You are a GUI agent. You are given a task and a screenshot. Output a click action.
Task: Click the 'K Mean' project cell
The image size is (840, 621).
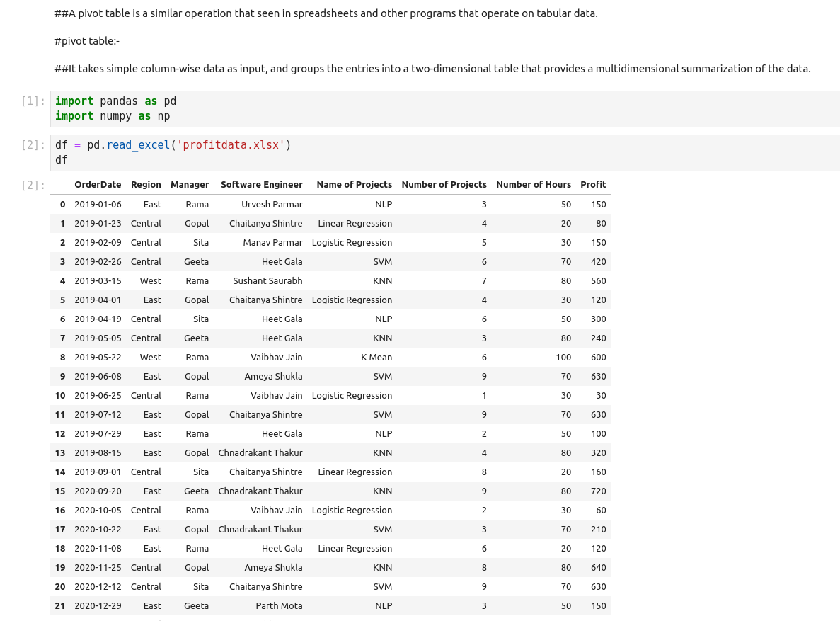(376, 358)
